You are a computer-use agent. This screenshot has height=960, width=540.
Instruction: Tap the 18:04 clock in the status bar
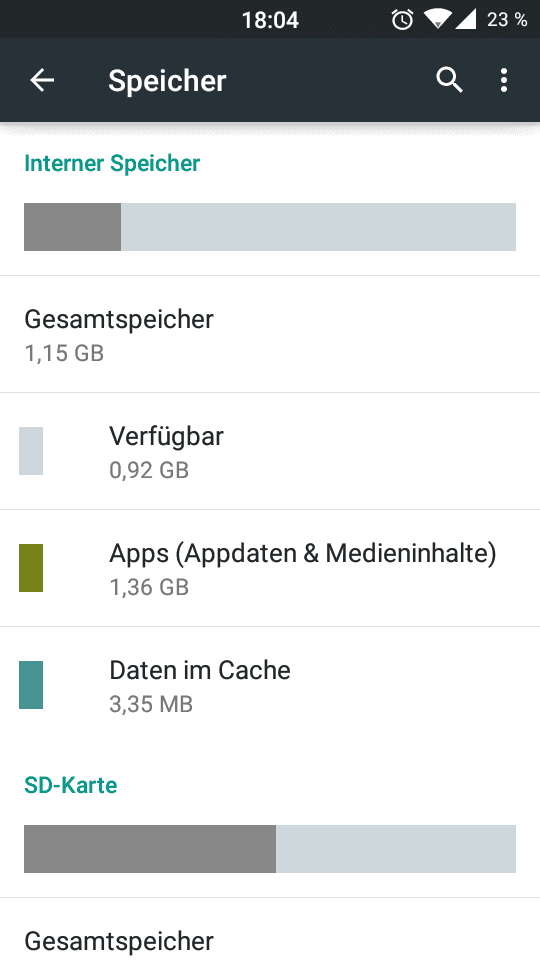point(270,20)
